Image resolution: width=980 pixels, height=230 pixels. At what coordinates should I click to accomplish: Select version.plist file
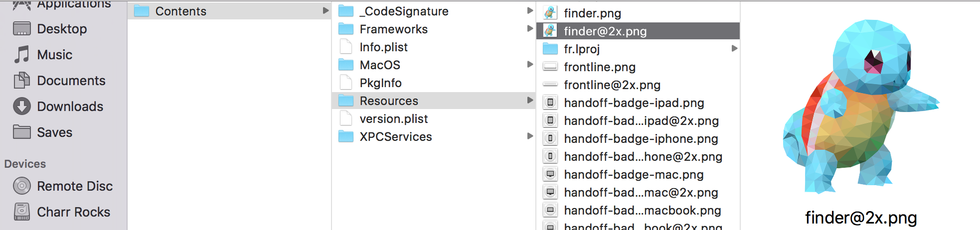pyautogui.click(x=393, y=119)
